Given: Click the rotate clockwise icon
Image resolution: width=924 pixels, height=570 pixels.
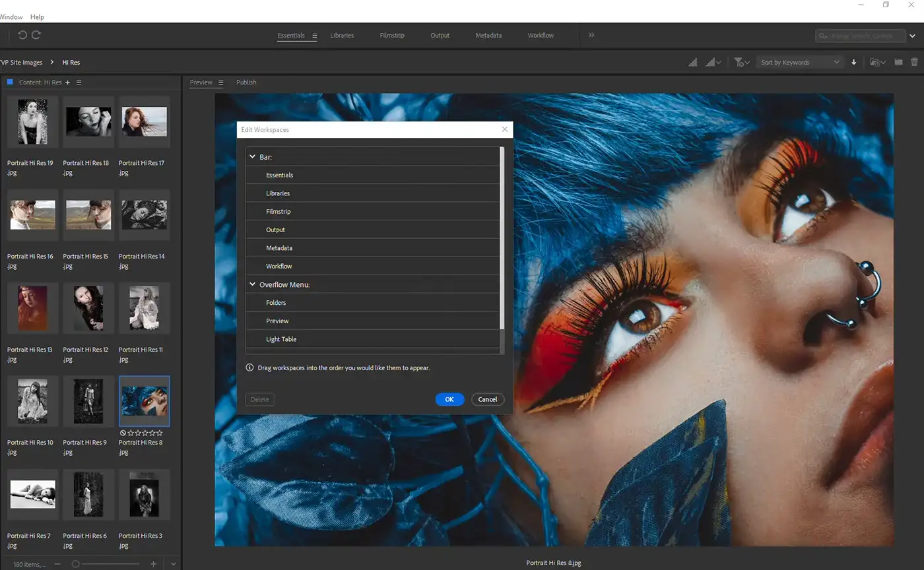Looking at the screenshot, I should (x=37, y=35).
